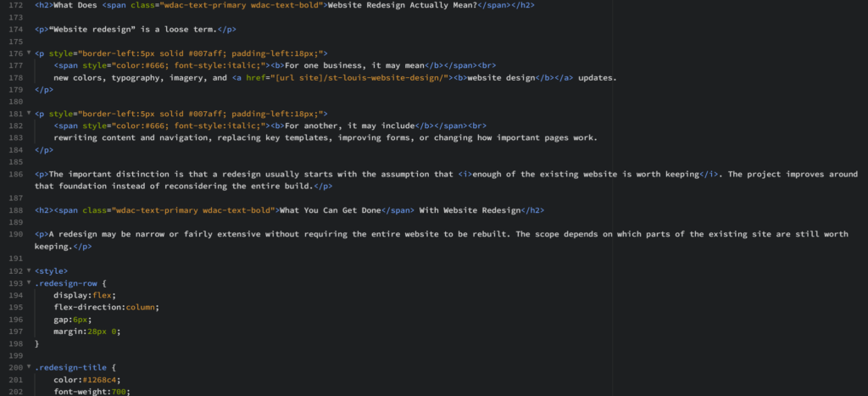The image size is (868, 396).
Task: Collapse the fold arrow on line 181
Action: 29,114
